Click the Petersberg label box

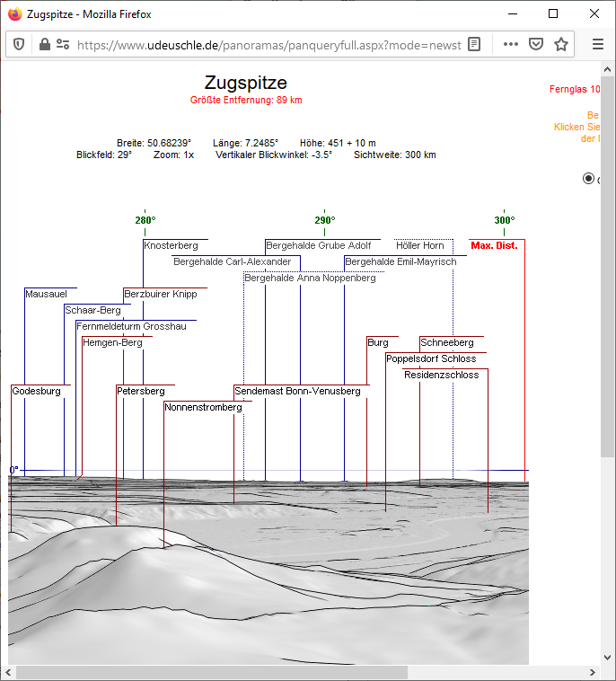(141, 391)
